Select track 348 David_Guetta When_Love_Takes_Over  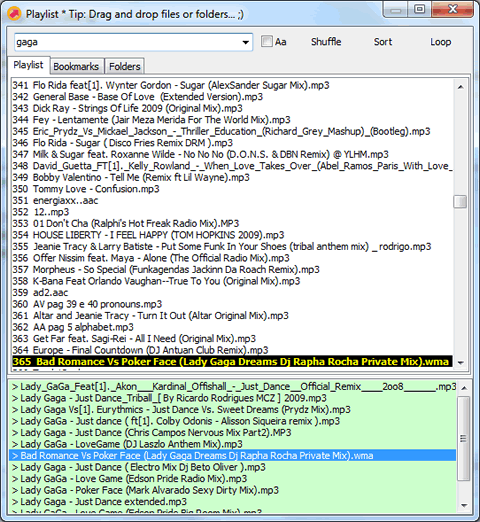click(x=232, y=166)
